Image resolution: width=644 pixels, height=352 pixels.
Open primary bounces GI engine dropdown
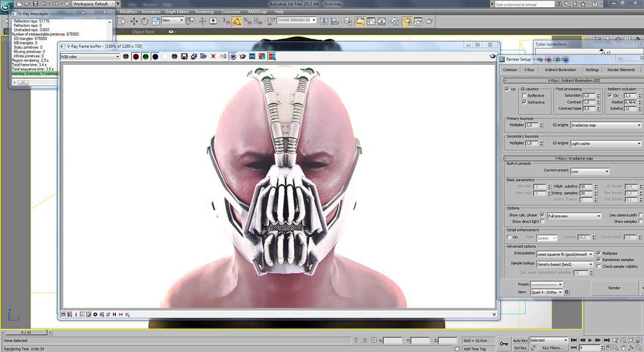tap(605, 125)
